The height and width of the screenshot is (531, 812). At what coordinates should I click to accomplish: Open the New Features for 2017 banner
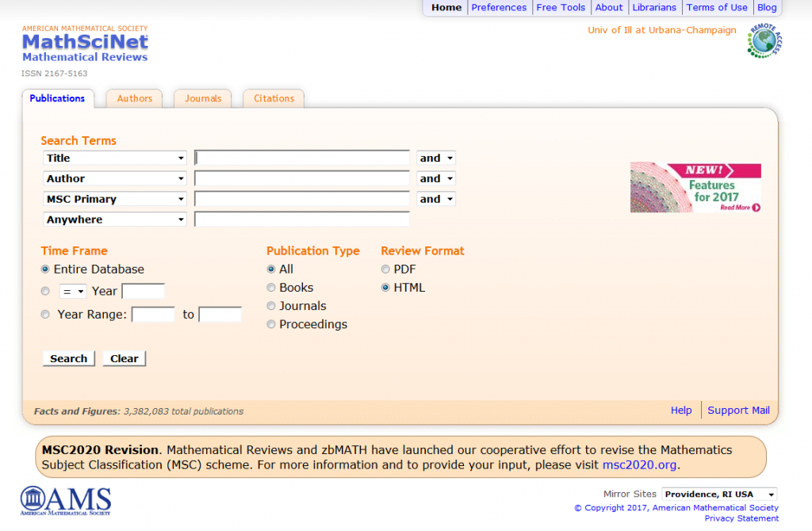(x=695, y=188)
